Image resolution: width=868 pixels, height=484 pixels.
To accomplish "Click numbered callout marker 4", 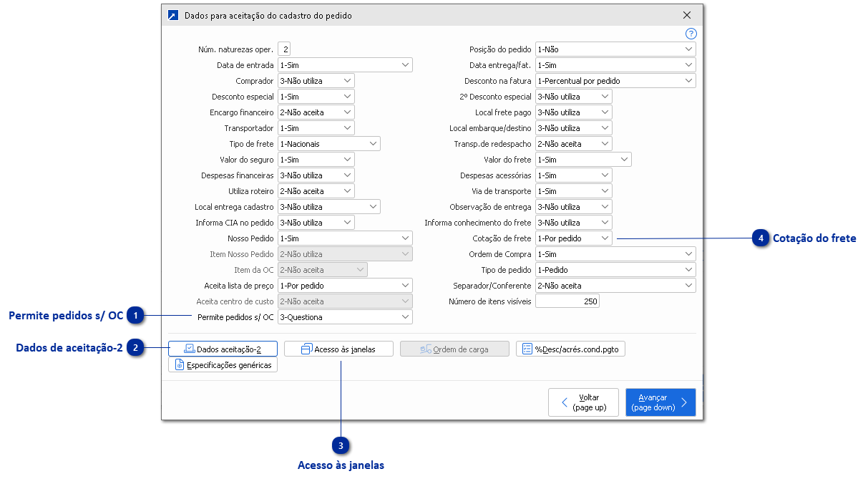I will [x=761, y=238].
